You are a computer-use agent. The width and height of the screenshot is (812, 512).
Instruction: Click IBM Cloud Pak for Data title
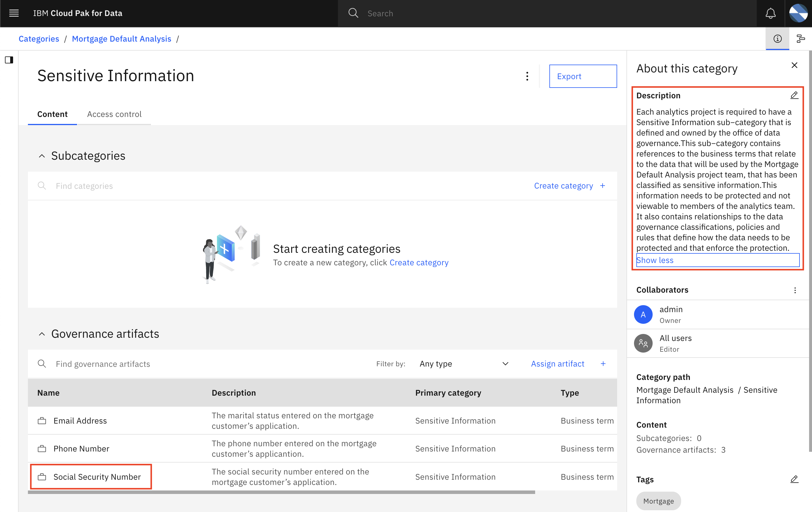click(x=78, y=13)
